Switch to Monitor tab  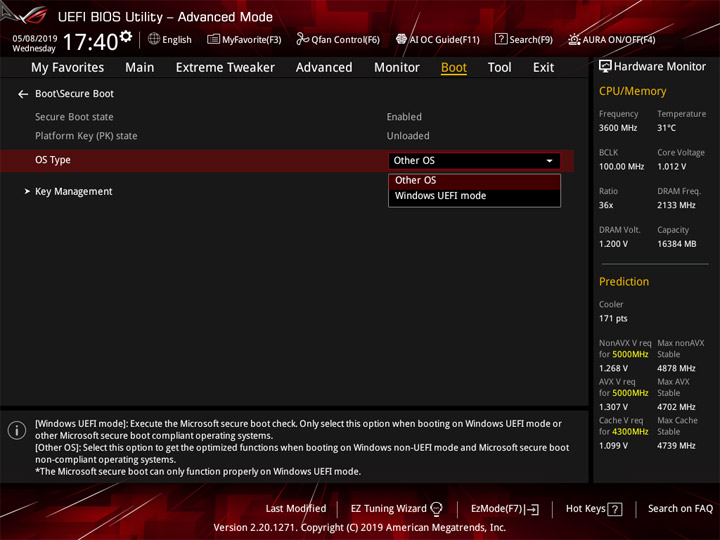397,68
